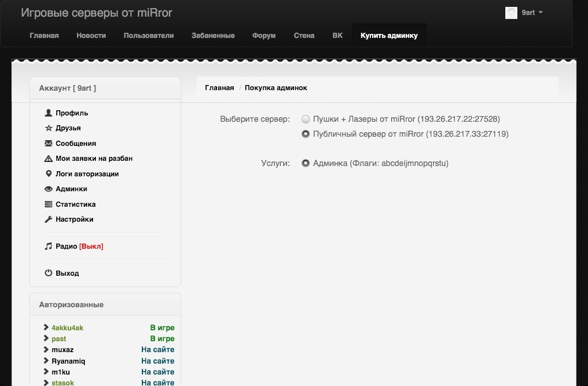The image size is (588, 386).
Task: Click the Аккаунт [ 9art ] panel header
Action: [105, 88]
